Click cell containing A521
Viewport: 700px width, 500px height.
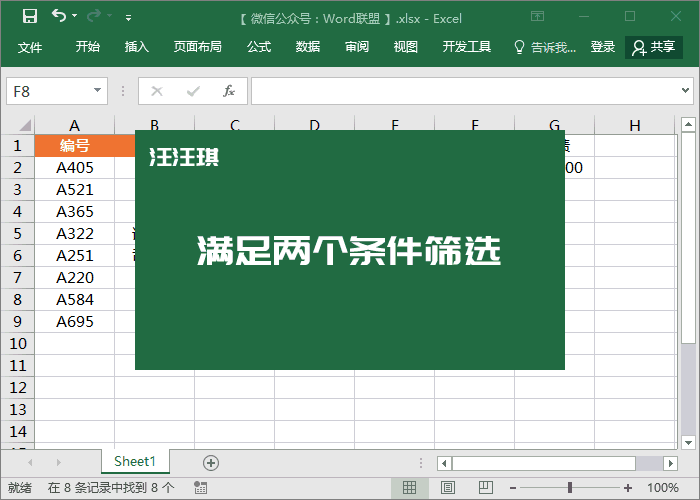pyautogui.click(x=75, y=190)
